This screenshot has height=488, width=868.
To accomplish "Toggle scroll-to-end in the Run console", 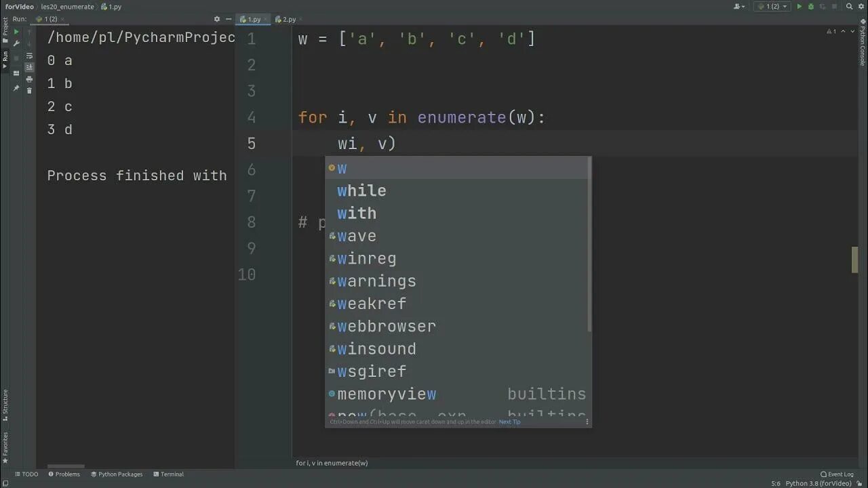I will pos(29,66).
